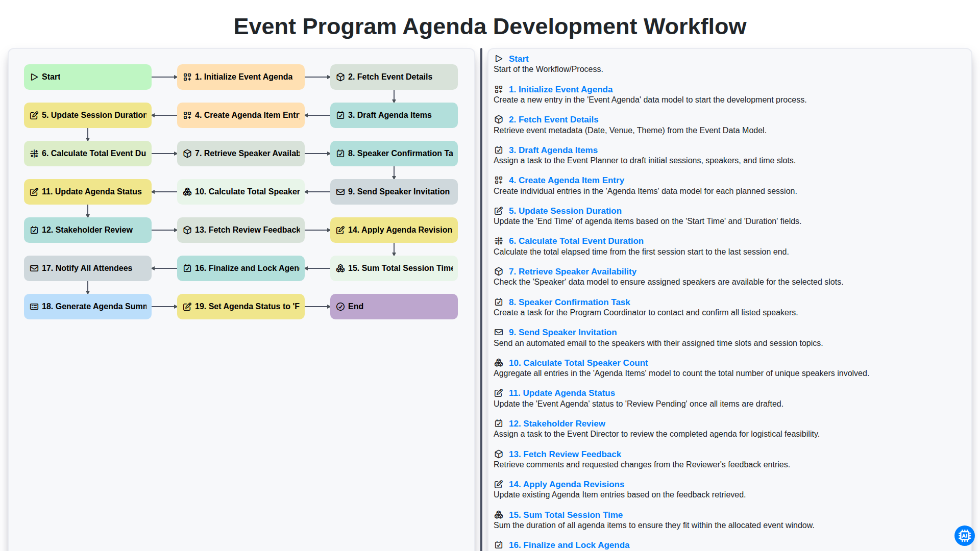Click the task icon in Speaker Confirmation Task node
This screenshot has width=980, height=551.
340,154
